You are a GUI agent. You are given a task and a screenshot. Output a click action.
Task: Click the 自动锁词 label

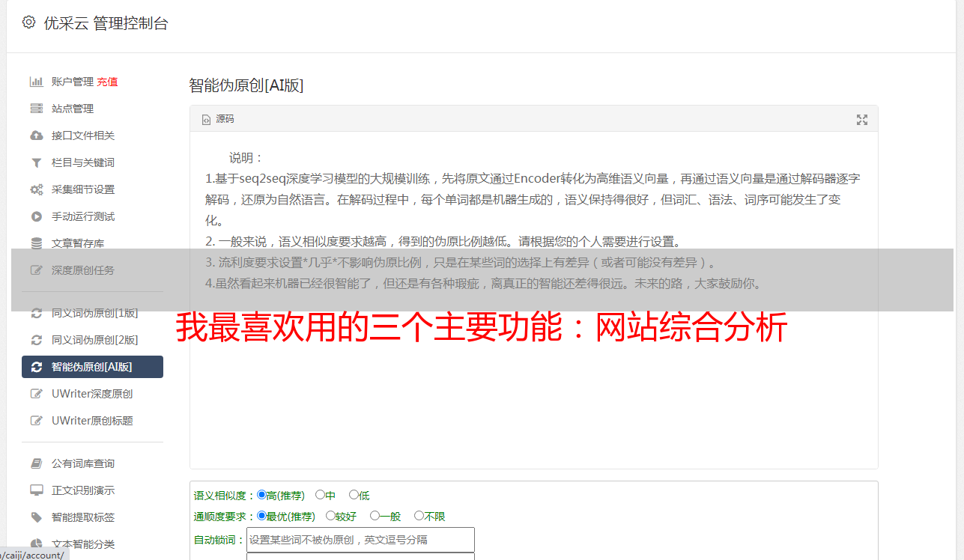[x=218, y=540]
